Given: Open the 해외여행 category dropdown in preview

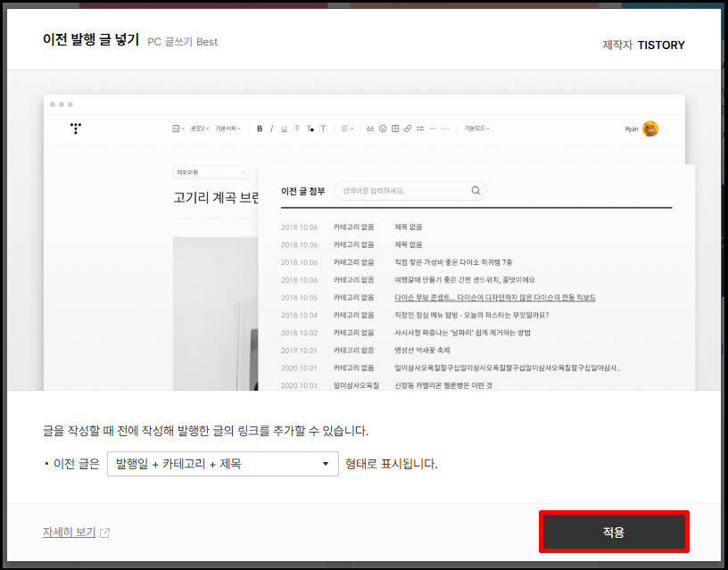Looking at the screenshot, I should 211,172.
